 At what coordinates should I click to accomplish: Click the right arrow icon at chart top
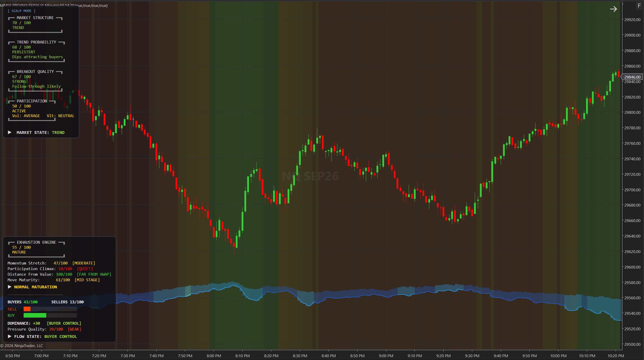[614, 9]
